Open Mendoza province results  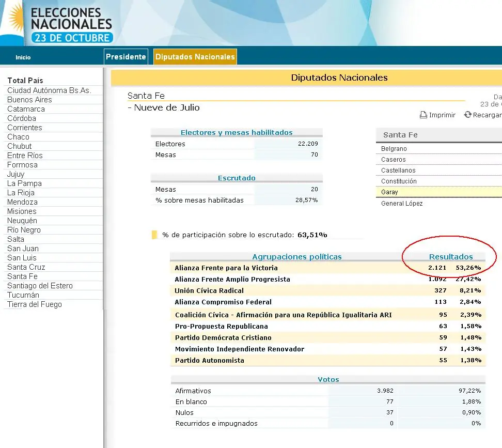click(x=22, y=202)
